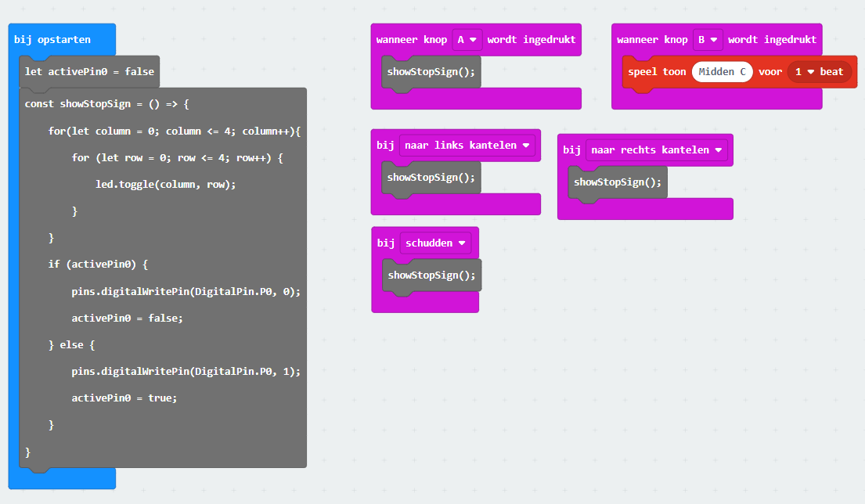865x504 pixels.
Task: Expand the 'naar links kantelen' gesture dropdown
Action: (467, 146)
